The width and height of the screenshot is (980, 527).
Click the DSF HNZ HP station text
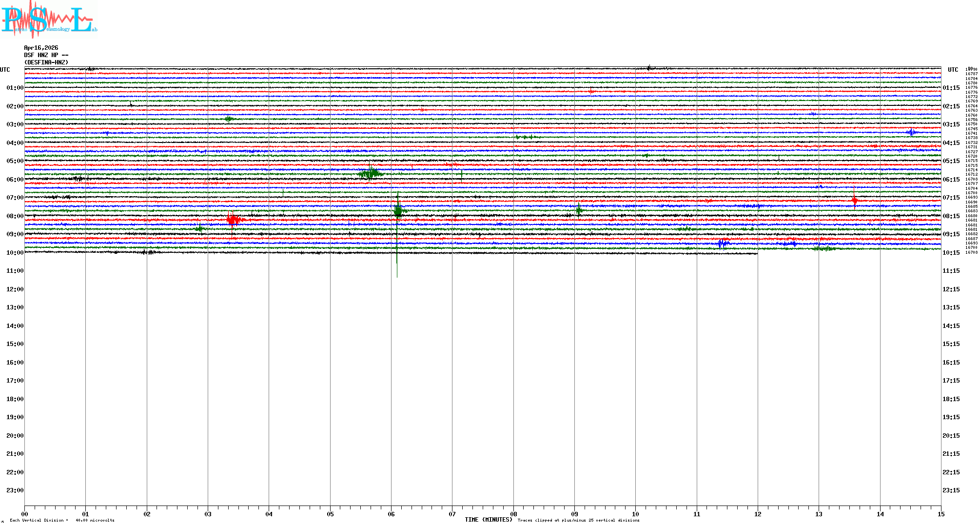point(46,55)
